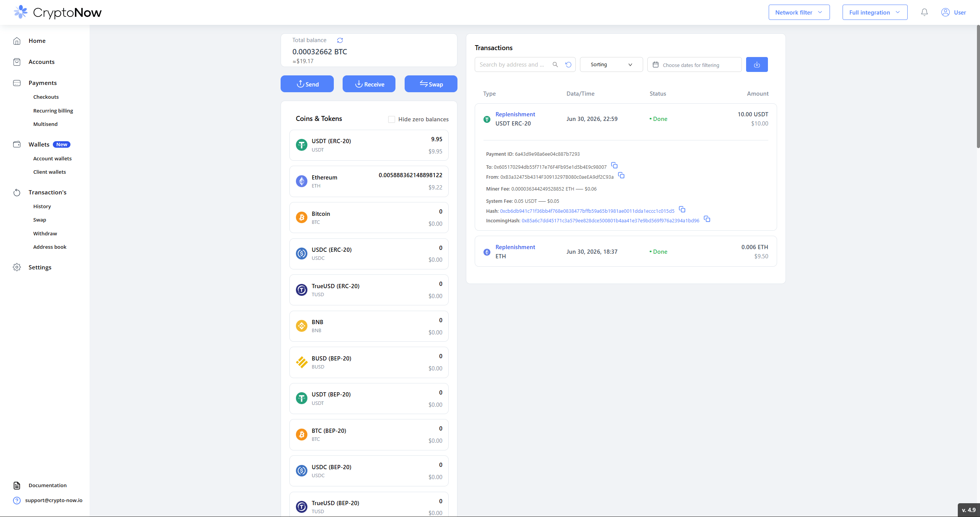Screen dimensions: 980x517
Task: Click the CryptoNow logo
Action: pyautogui.click(x=57, y=12)
